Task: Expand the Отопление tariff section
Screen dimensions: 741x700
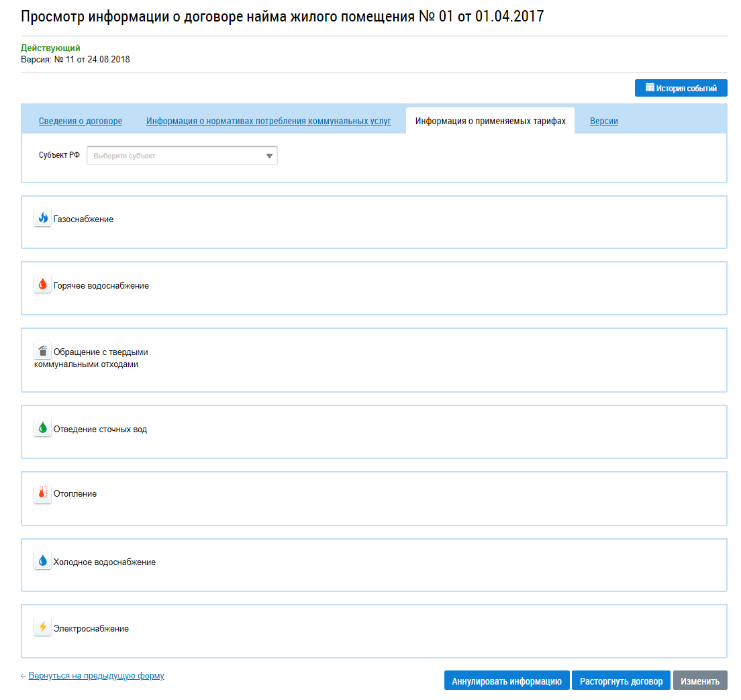Action: tap(75, 494)
